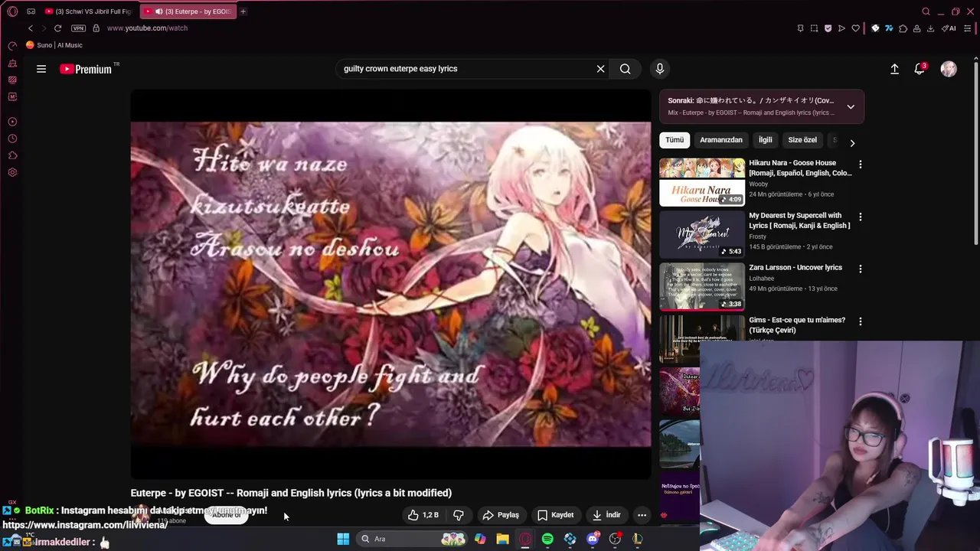Reload the current page
Screen dimensions: 980x551
[x=57, y=28]
